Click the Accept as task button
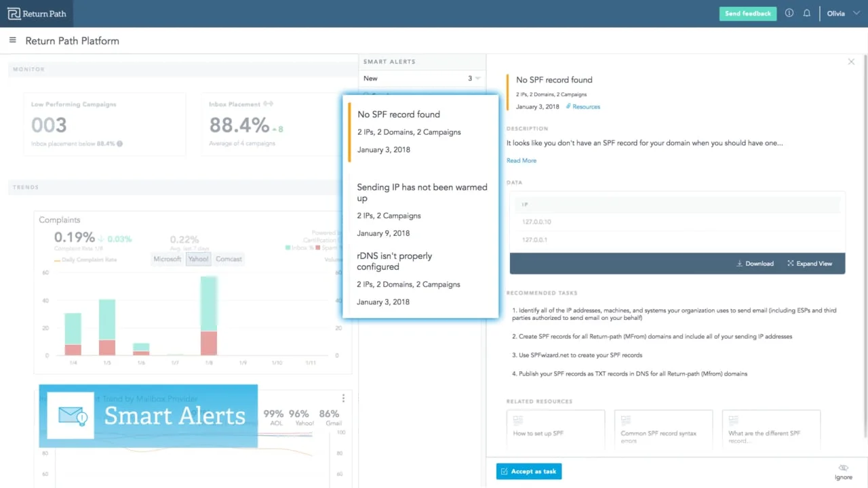 coord(529,472)
